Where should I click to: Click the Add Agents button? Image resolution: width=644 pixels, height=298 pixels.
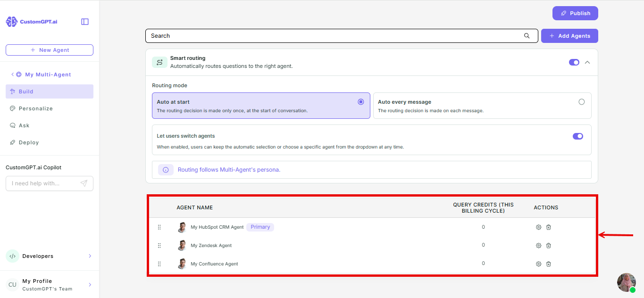(x=569, y=36)
